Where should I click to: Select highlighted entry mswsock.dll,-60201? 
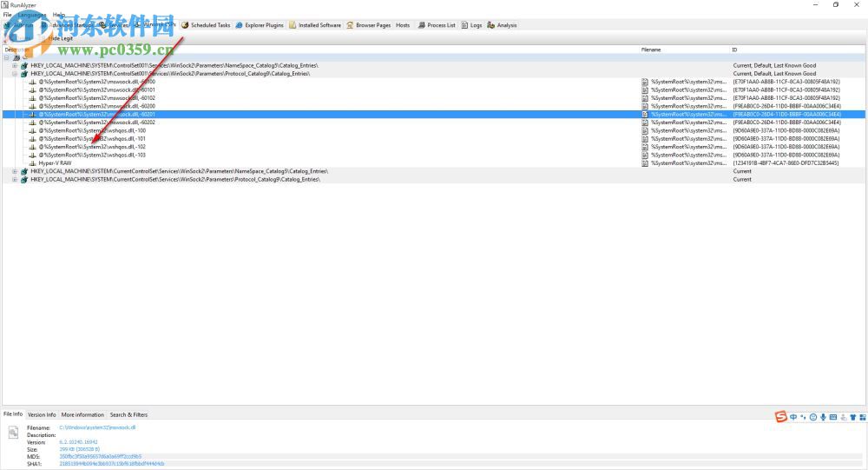(97, 114)
